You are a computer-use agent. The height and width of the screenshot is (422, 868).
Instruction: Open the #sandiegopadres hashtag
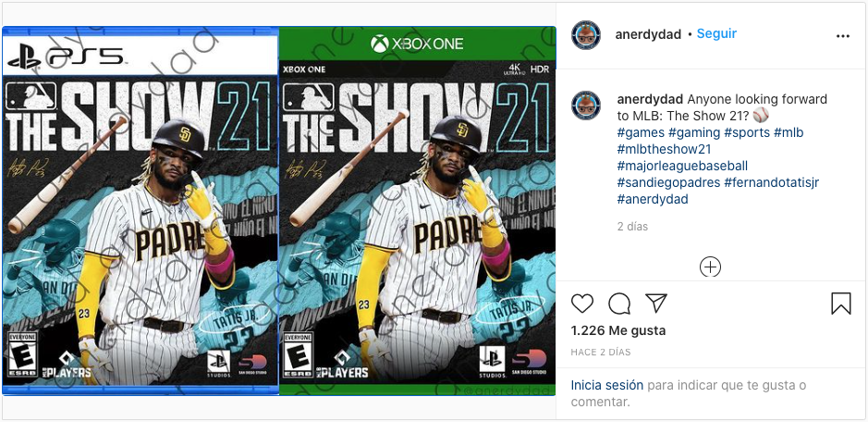[x=668, y=183]
